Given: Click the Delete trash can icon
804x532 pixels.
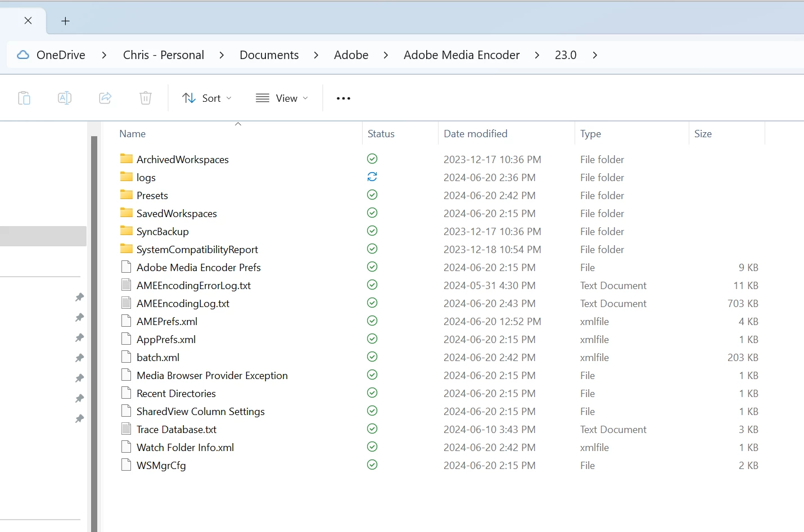Looking at the screenshot, I should (146, 98).
